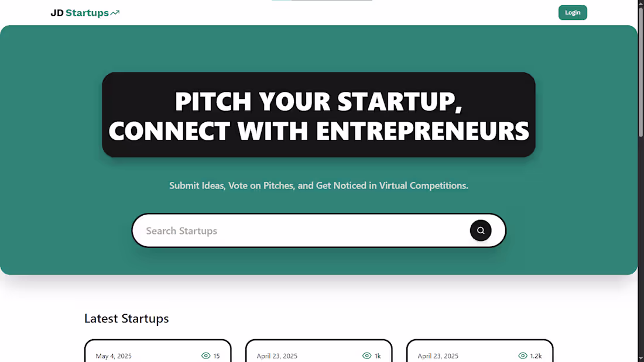644x362 pixels.
Task: Click the search icon's dark circular button
Action: pos(480,230)
